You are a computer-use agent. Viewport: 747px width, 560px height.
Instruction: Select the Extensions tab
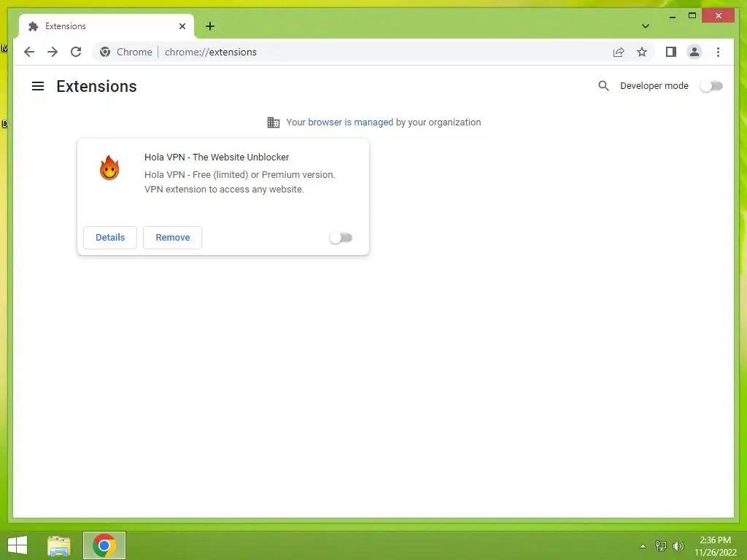click(x=107, y=26)
